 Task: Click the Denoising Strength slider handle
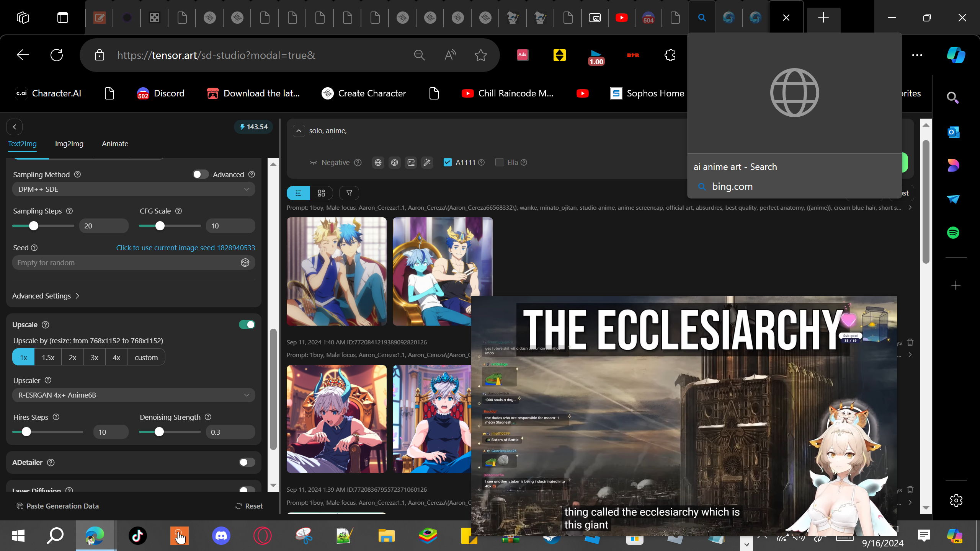pyautogui.click(x=159, y=432)
